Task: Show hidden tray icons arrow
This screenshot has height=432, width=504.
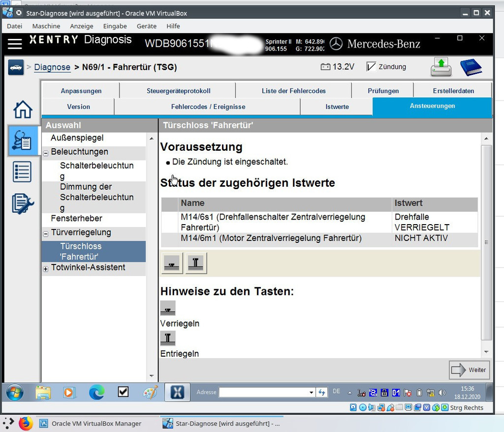Action: [350, 393]
